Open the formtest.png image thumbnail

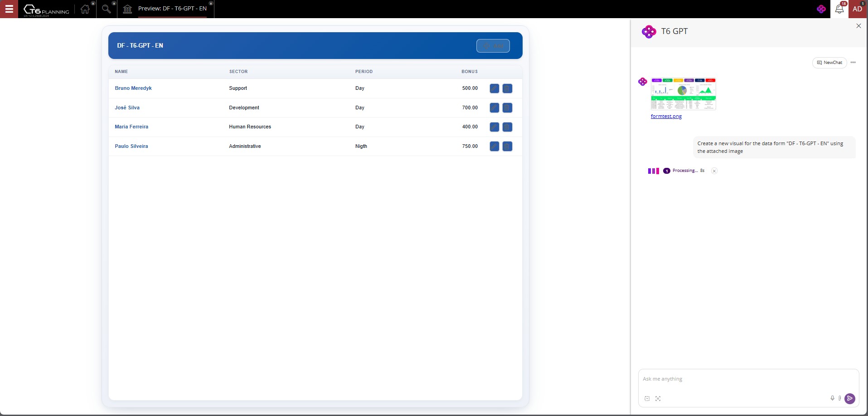point(683,94)
